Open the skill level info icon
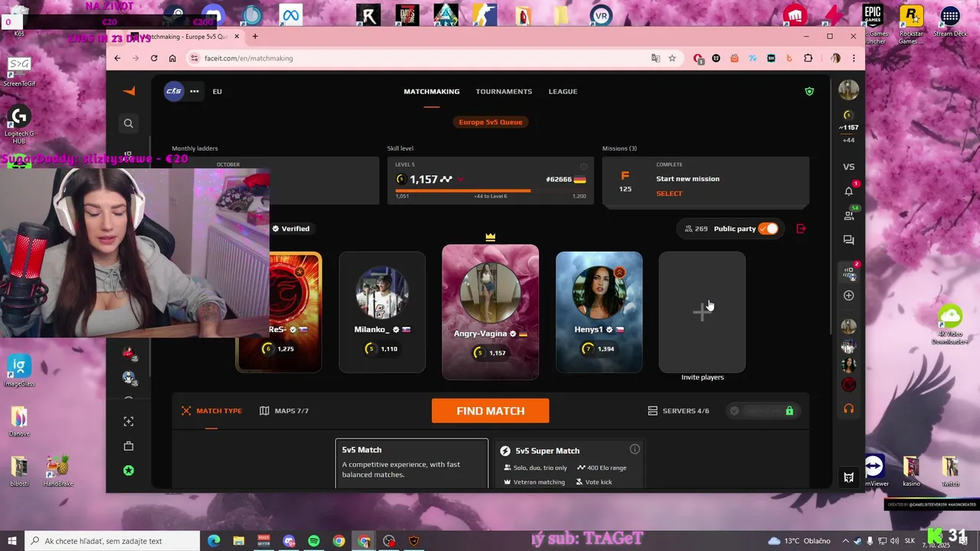Image resolution: width=980 pixels, height=551 pixels. (583, 166)
